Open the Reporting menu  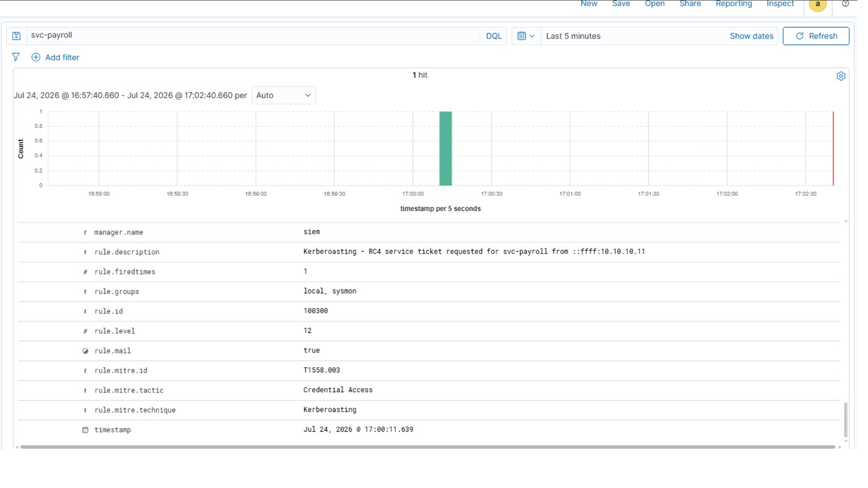[x=734, y=4]
